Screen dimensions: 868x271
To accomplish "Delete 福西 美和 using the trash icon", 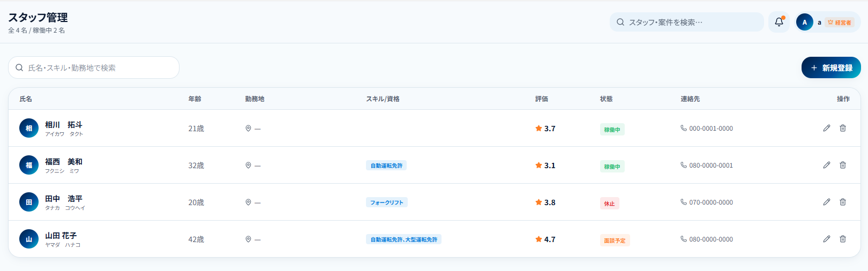I will click(843, 165).
